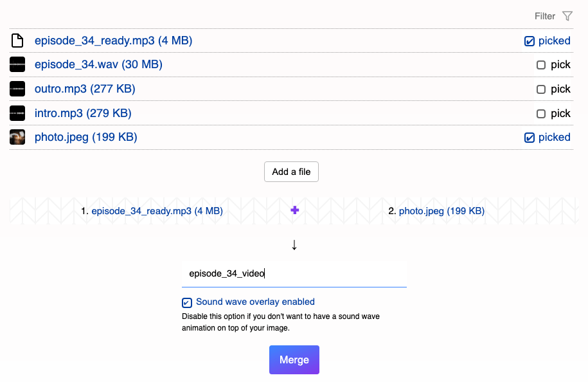Select the pick checkbox for intro.mp3

point(540,114)
